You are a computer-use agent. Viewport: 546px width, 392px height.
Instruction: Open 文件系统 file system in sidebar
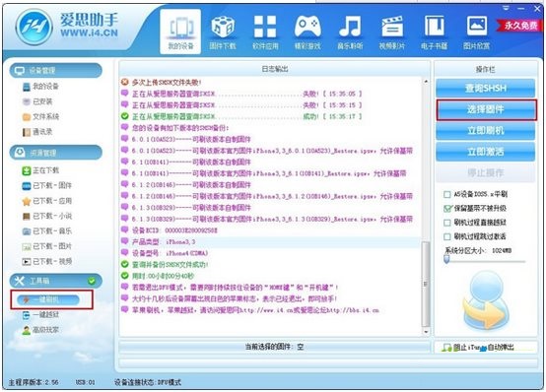coord(40,116)
